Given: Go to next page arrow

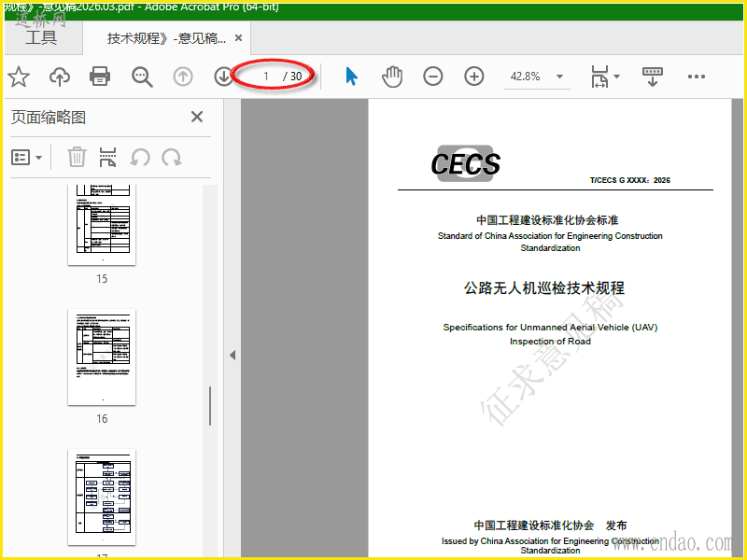Looking at the screenshot, I should [x=223, y=77].
